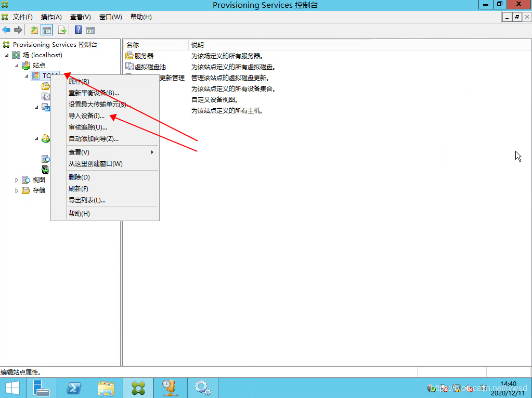Toggle Show/Hide Action Pane toolbar icon
This screenshot has height=398, width=532.
90,30
